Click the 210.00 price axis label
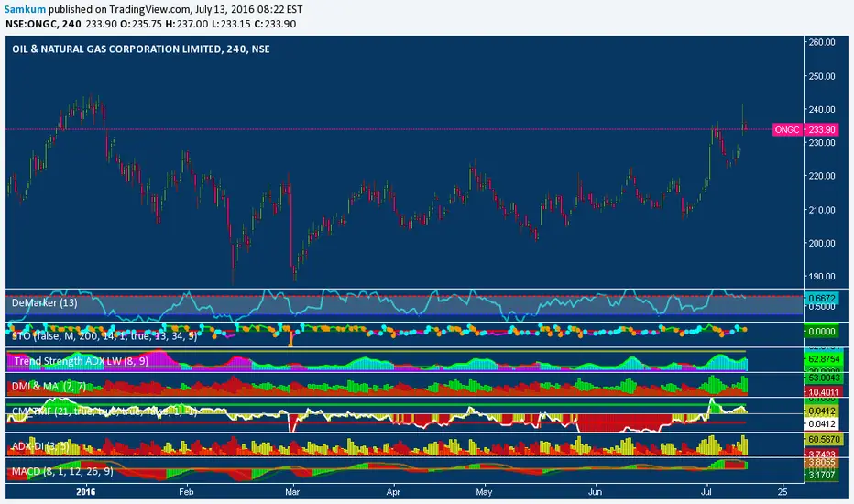Screen dimensions: 854x504 coord(822,209)
